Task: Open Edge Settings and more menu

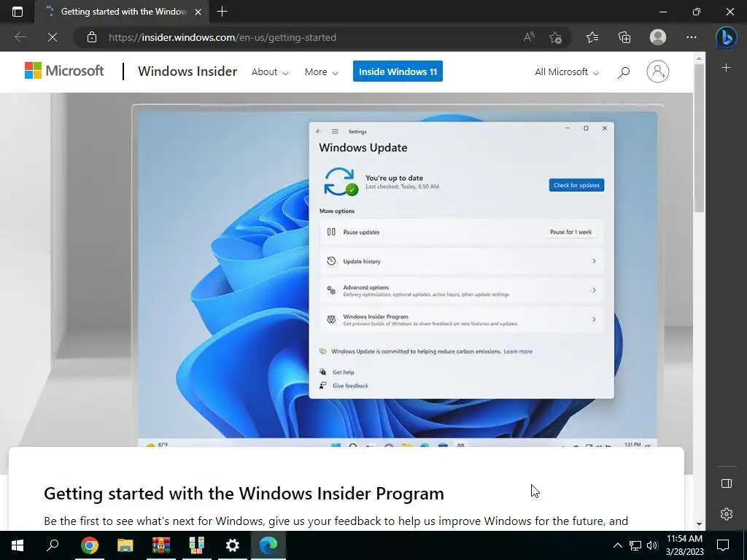Action: (x=692, y=37)
